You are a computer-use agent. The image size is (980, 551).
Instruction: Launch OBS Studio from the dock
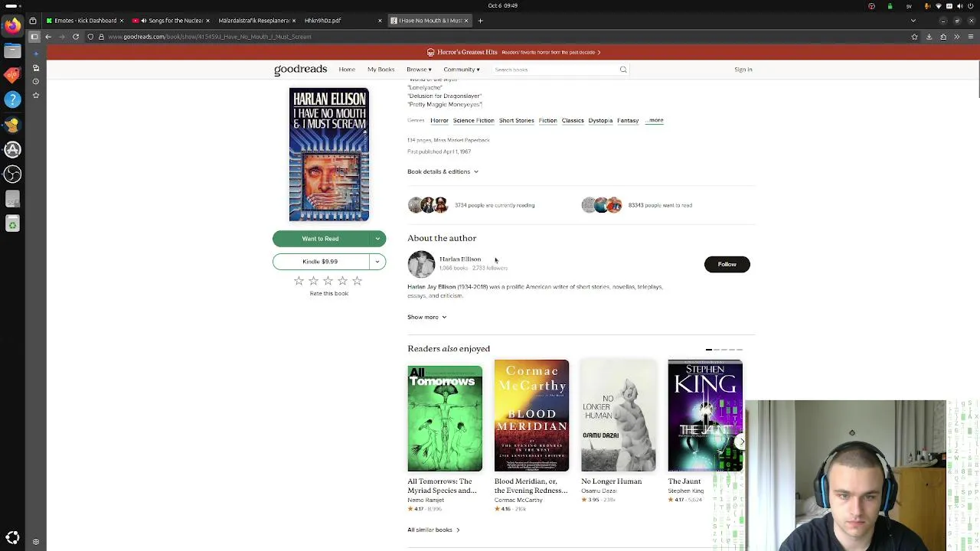[x=12, y=174]
